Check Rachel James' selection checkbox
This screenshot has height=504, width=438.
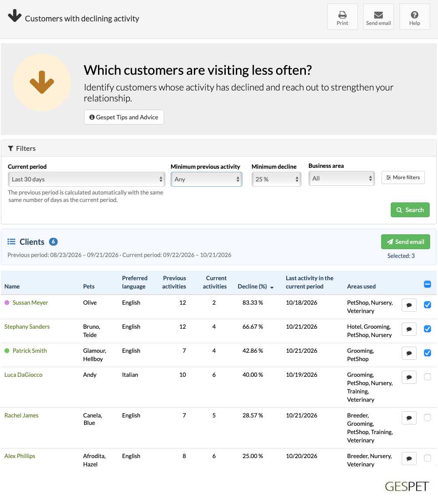(x=427, y=417)
